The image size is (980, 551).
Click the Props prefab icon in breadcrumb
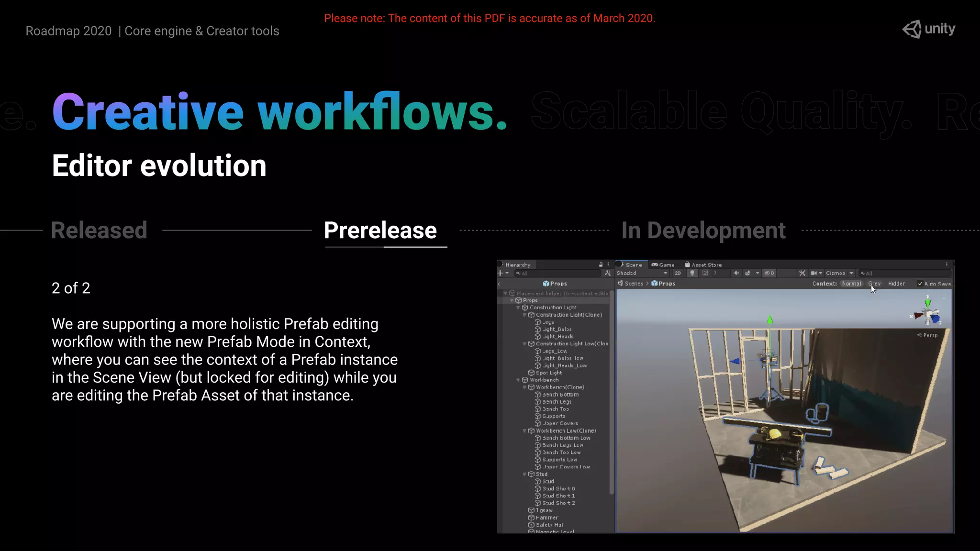[x=654, y=284]
